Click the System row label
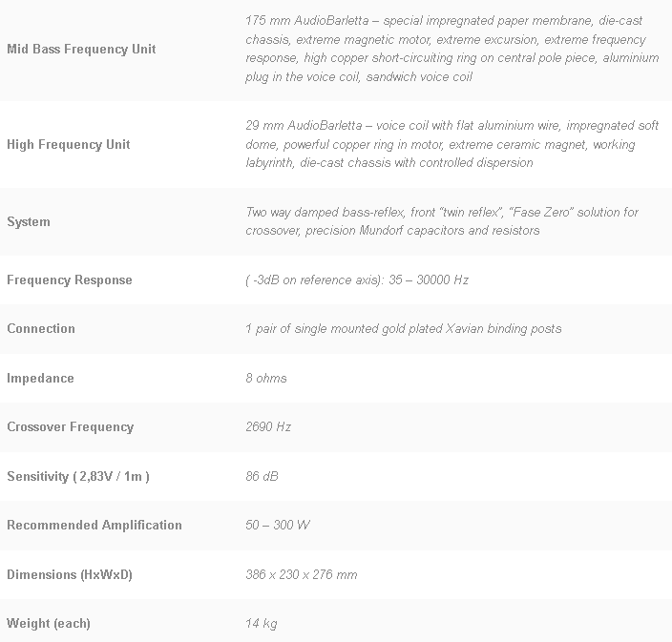Viewport: 672px width, 642px height. tap(29, 222)
